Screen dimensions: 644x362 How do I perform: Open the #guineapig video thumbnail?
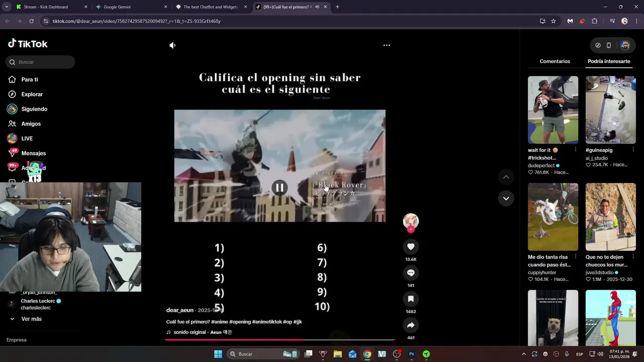[x=611, y=110]
